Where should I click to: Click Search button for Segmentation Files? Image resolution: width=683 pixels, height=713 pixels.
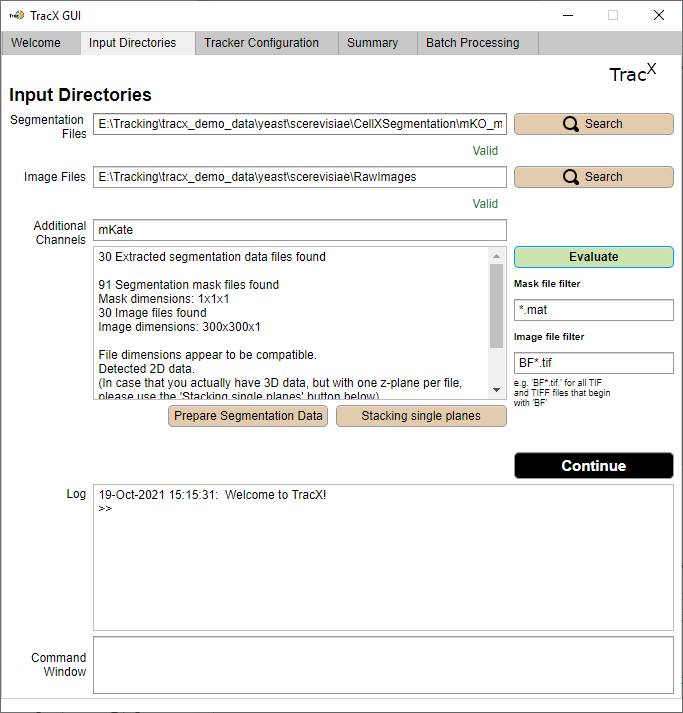593,124
